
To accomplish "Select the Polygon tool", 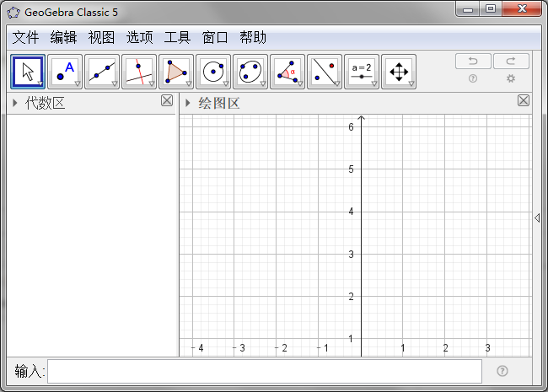I will (176, 72).
